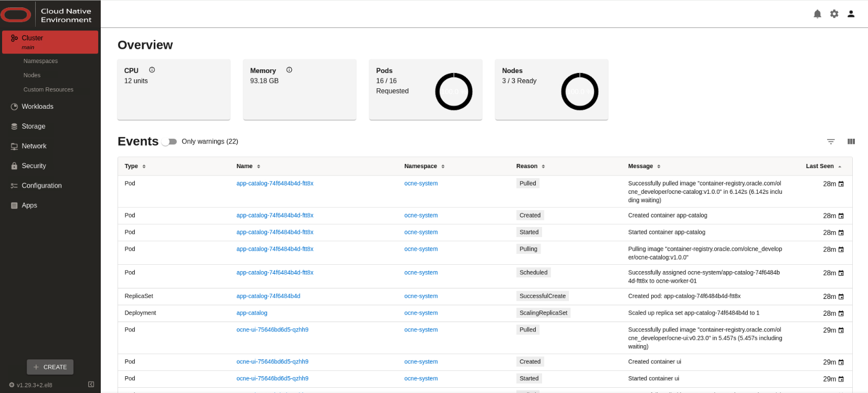Collapse the sidebar using the bottom icon
The width and height of the screenshot is (868, 393).
pyautogui.click(x=91, y=385)
